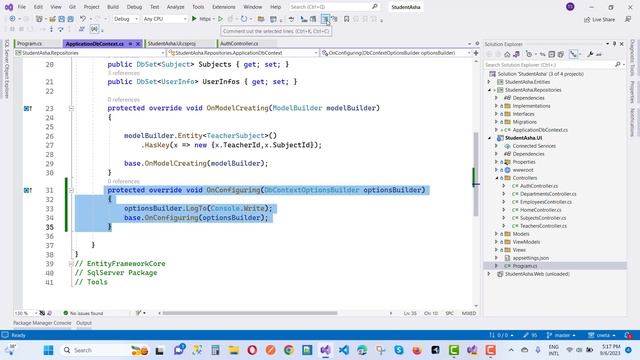Click the SPC indicator in status strip

(449, 313)
